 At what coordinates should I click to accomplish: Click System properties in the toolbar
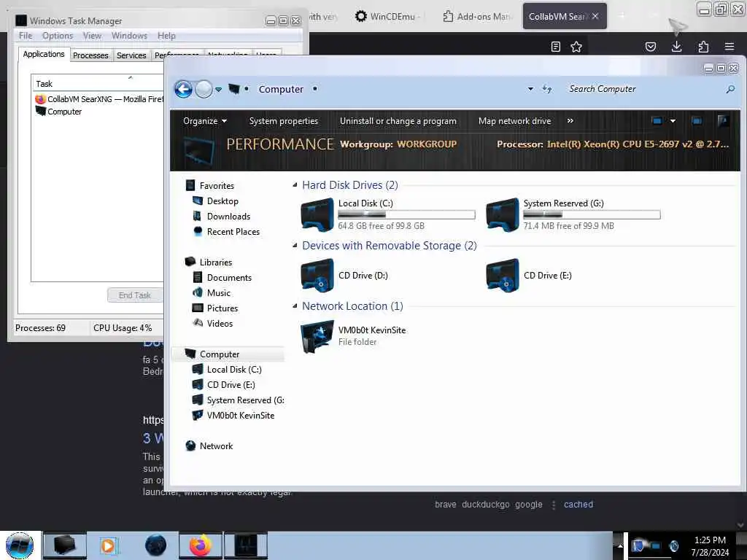(284, 121)
